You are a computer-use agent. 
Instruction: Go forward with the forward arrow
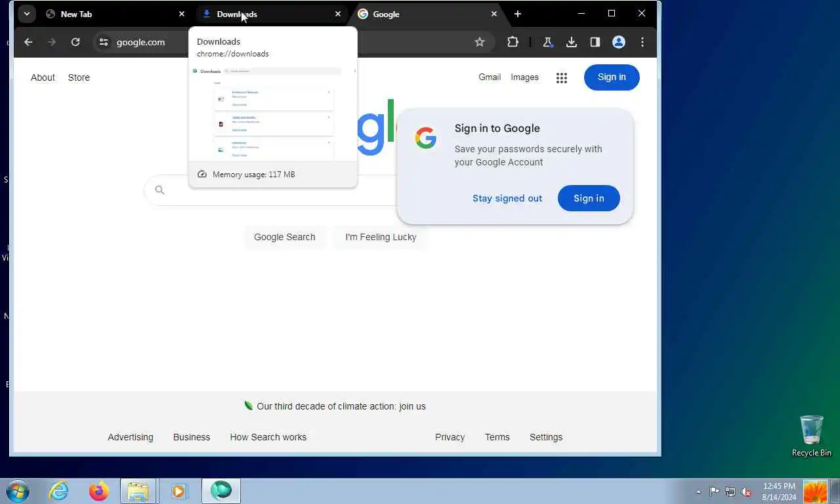pyautogui.click(x=52, y=42)
